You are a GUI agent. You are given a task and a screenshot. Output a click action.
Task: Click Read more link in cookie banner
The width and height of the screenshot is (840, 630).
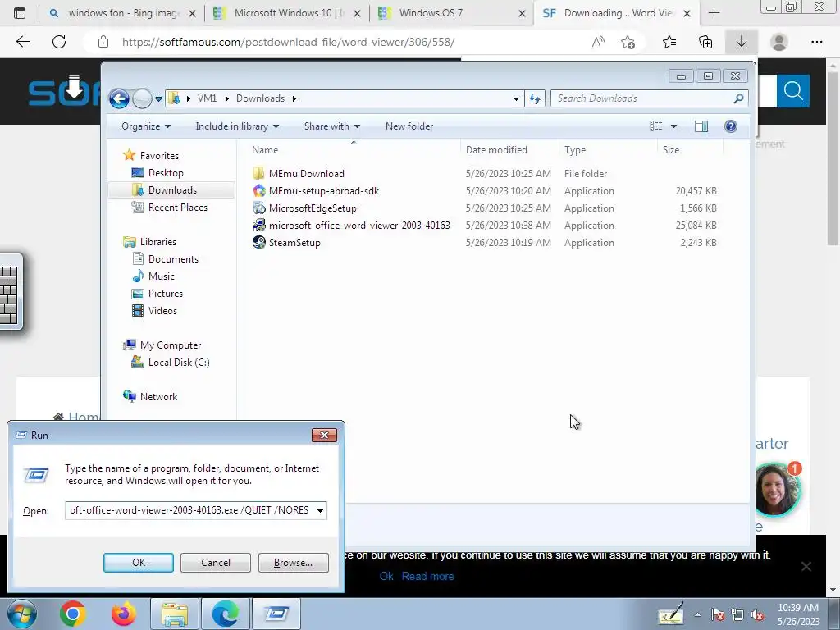427,577
